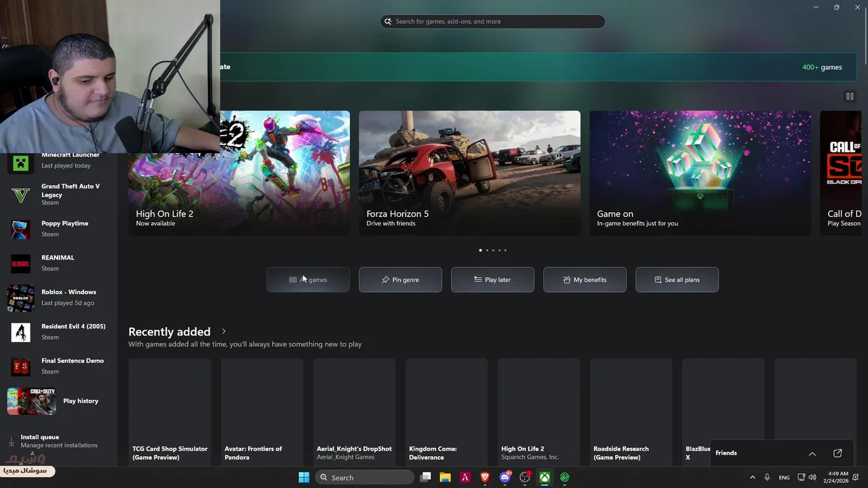Image resolution: width=868 pixels, height=488 pixels.
Task: Open Play history
Action: click(58, 401)
